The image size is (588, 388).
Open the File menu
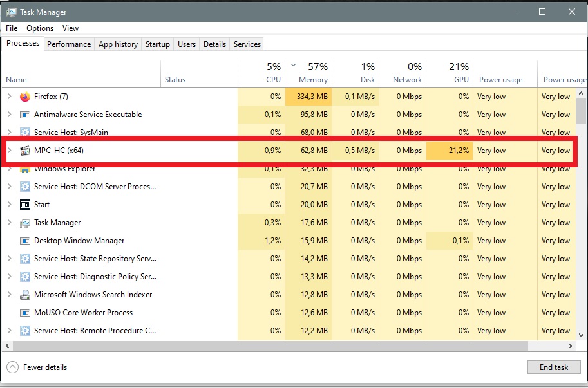[12, 28]
